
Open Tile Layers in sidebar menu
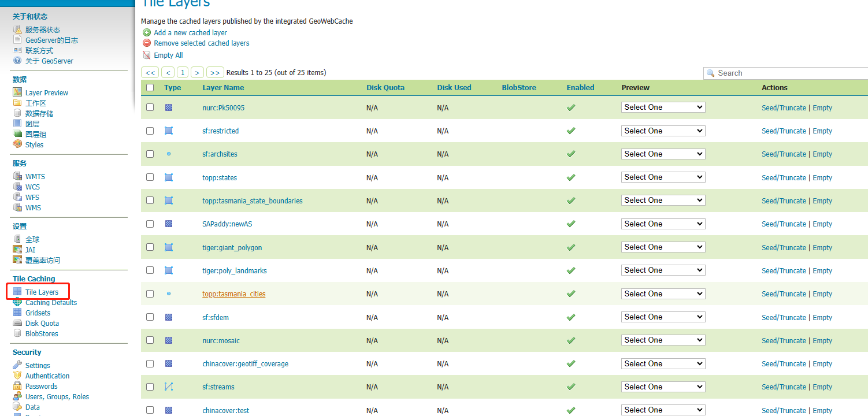[42, 292]
